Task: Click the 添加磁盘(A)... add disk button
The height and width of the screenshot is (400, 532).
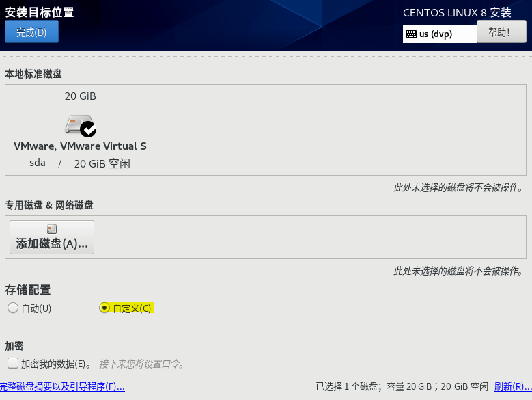Action: click(52, 237)
